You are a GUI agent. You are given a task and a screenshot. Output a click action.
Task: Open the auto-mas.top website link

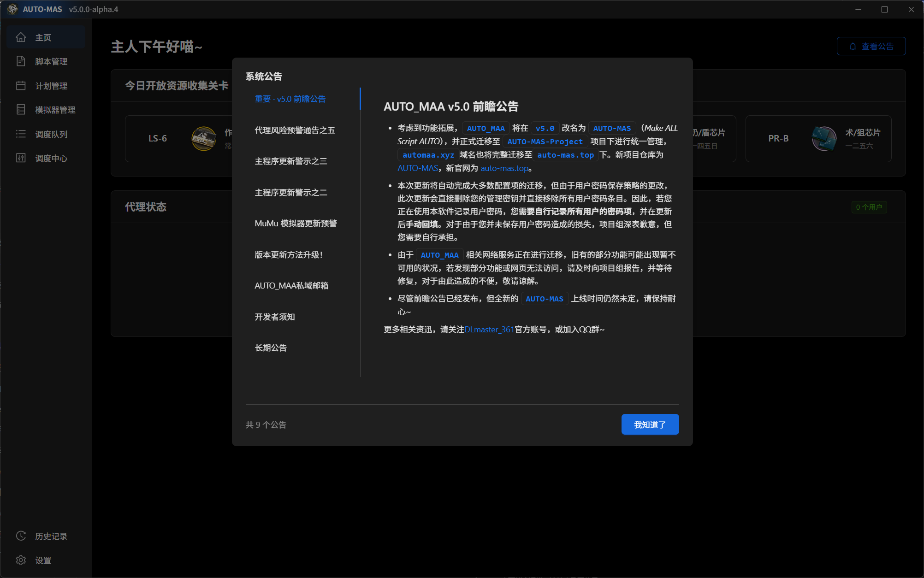click(x=504, y=168)
